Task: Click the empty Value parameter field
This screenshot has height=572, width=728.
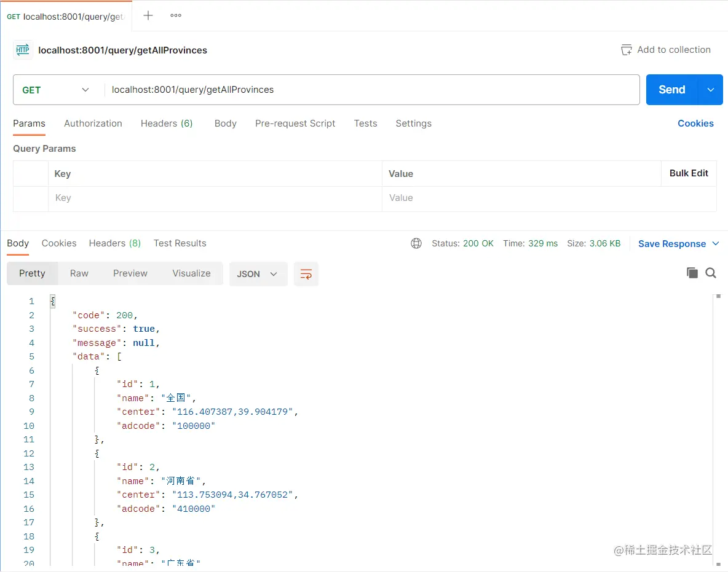Action: pos(549,198)
